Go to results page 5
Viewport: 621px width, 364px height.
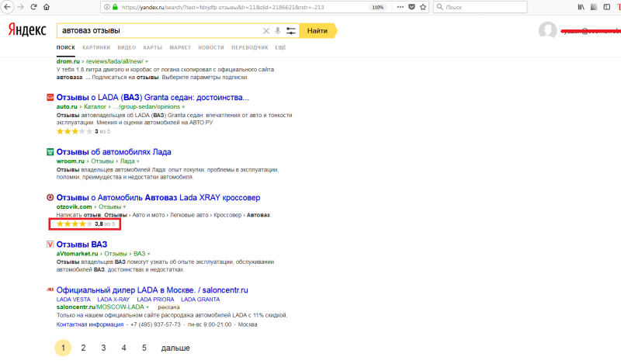click(x=144, y=348)
